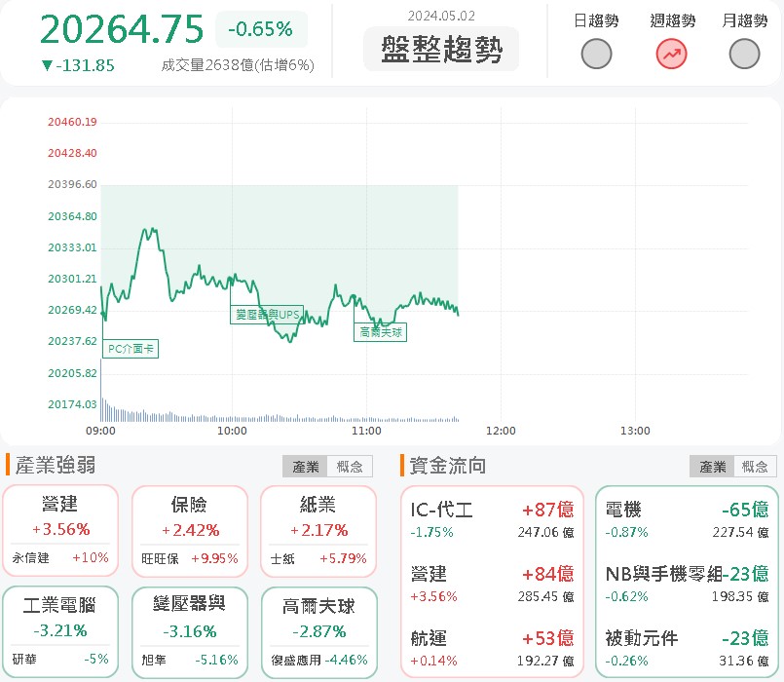
Task: Click the 2024.05.02 date label
Action: [441, 16]
